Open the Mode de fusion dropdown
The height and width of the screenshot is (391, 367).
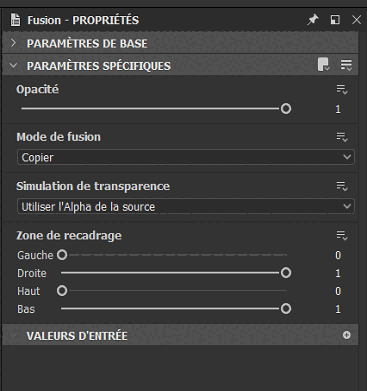tap(186, 157)
